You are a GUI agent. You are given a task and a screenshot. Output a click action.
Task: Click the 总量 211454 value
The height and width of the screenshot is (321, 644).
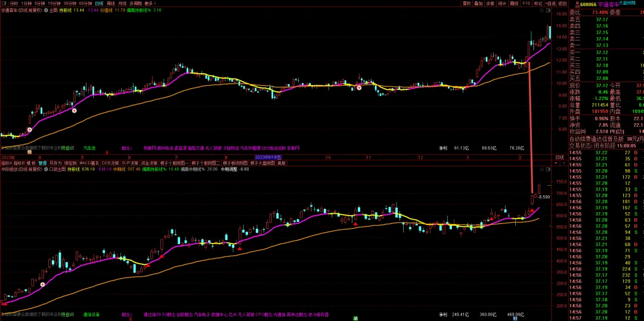(x=600, y=105)
